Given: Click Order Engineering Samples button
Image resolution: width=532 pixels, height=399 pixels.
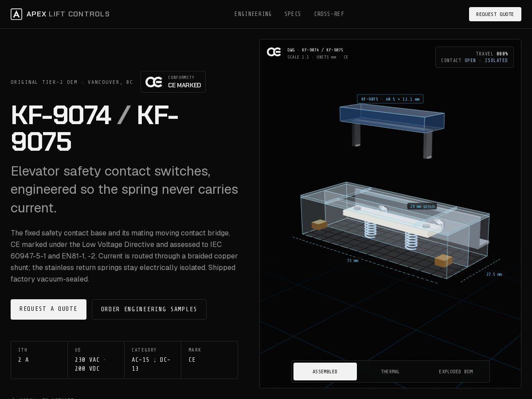Looking at the screenshot, I should [149, 309].
